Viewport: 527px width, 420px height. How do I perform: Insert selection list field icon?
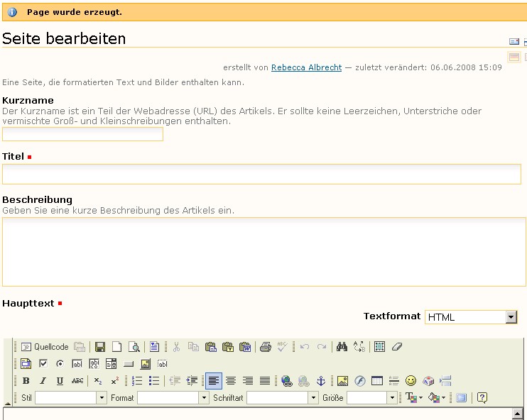click(112, 363)
